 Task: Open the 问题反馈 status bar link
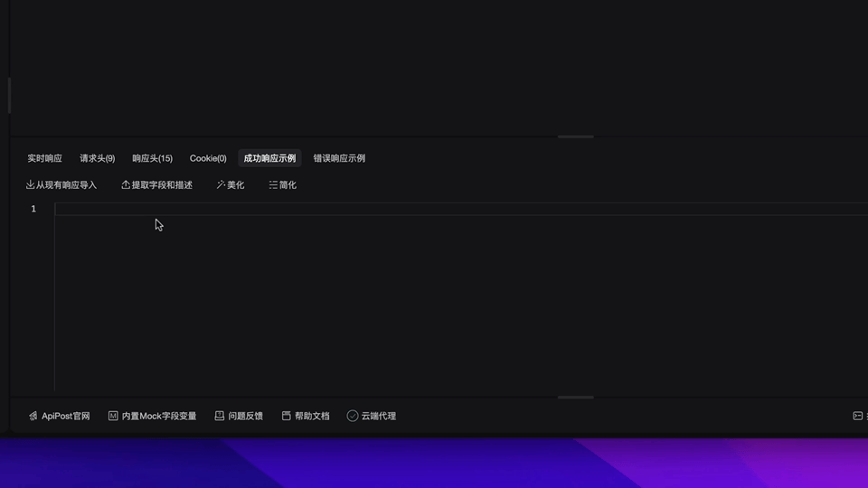pos(245,416)
